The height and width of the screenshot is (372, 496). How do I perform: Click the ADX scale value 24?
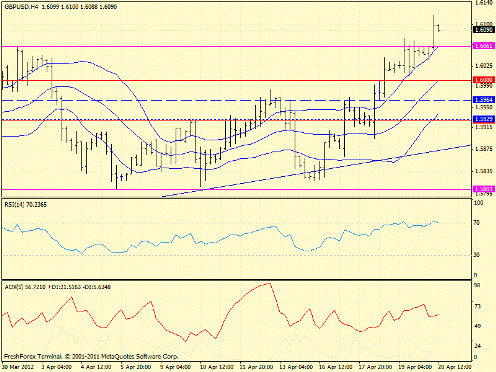point(477,346)
